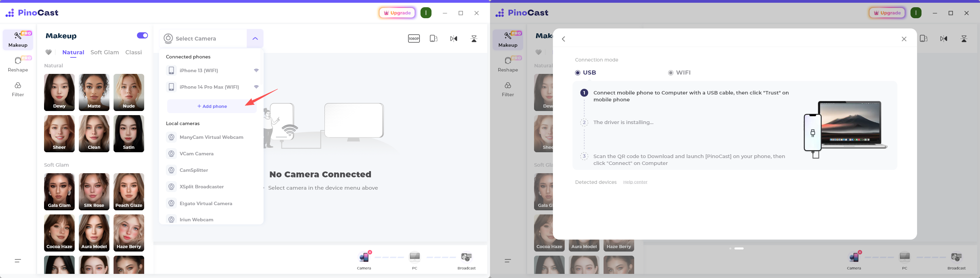Image resolution: width=980 pixels, height=278 pixels.
Task: Click user avatar icon in left window
Action: pyautogui.click(x=426, y=13)
